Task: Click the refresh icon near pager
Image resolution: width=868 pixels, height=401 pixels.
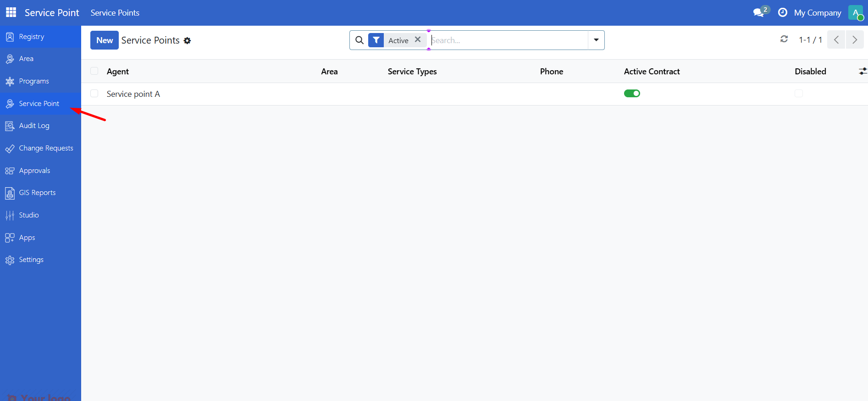Action: (x=784, y=39)
